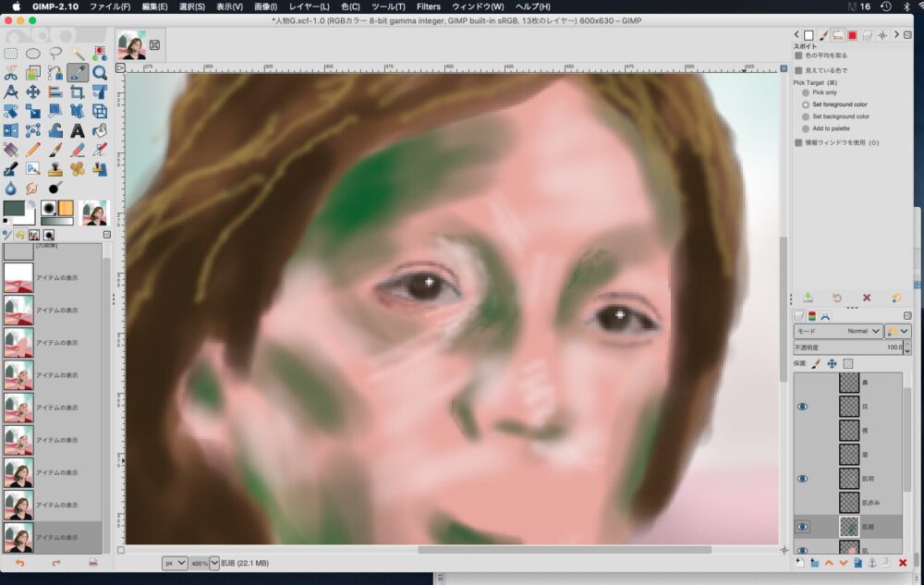Open the zoom percentage 400% dropdown
This screenshot has width=924, height=585.
click(x=213, y=562)
